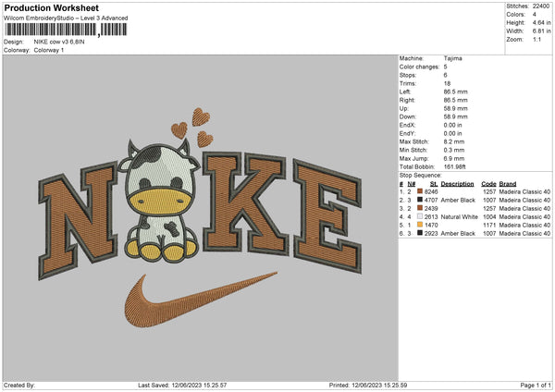Click the Machine value Tajima

click(452, 58)
